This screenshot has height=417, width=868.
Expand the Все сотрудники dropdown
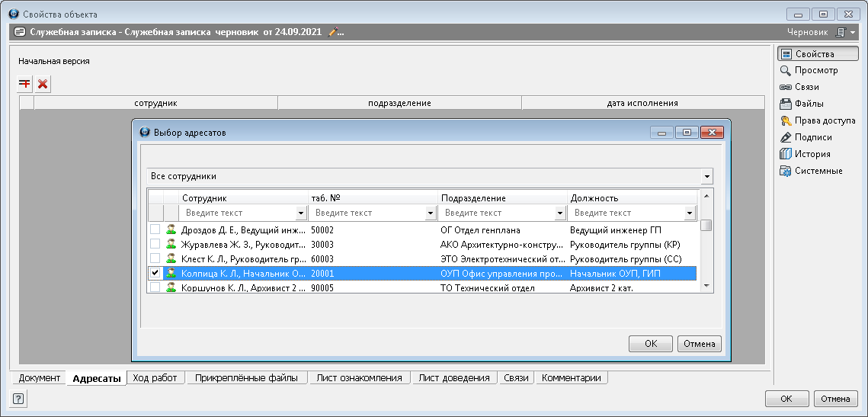[x=707, y=177]
